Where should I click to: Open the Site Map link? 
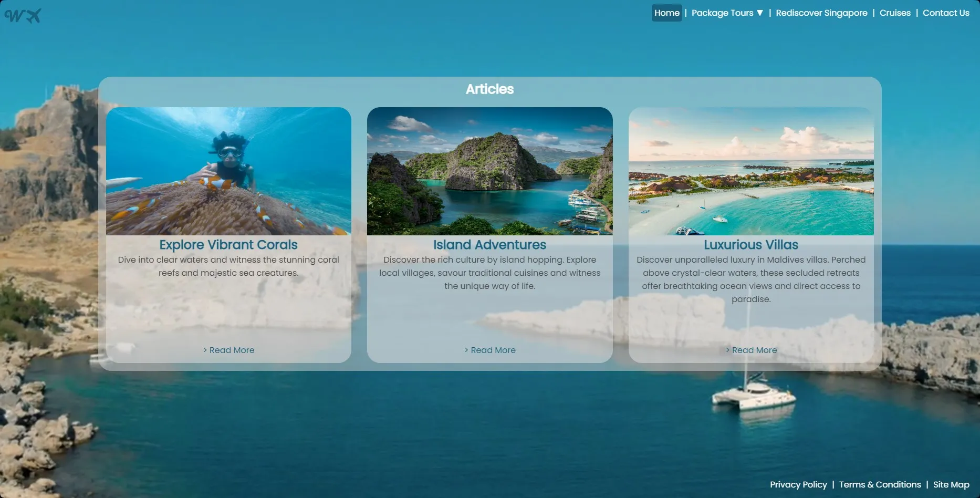[x=951, y=485]
